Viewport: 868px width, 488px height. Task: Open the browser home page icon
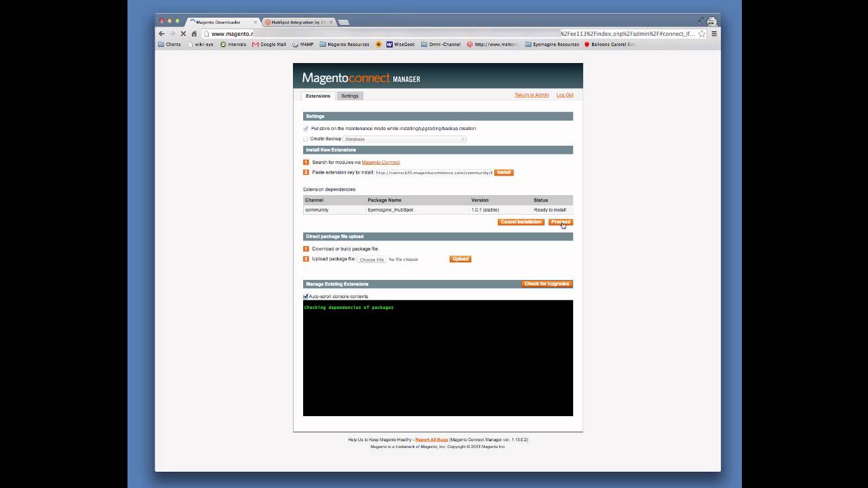point(194,33)
